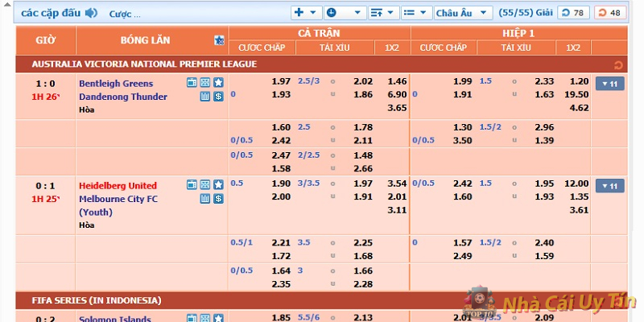Click the Cược tab link
This screenshot has height=322, width=644.
pyautogui.click(x=124, y=14)
